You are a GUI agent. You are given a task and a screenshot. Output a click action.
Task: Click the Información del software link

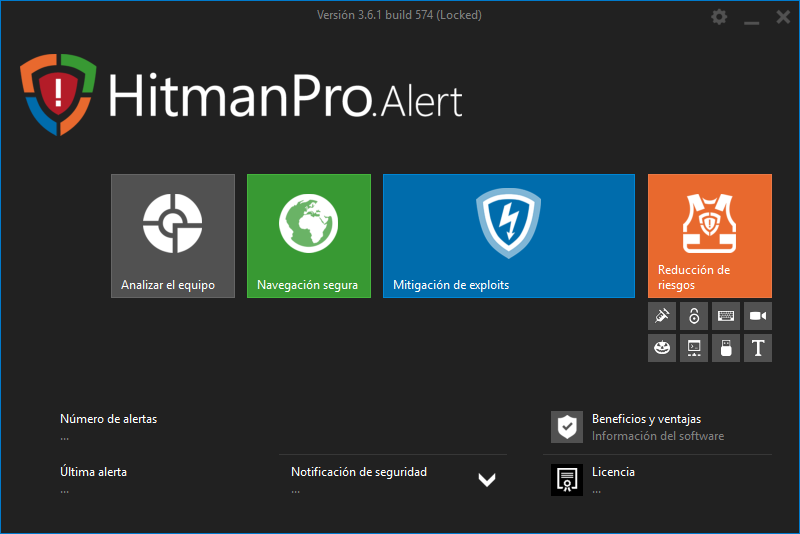[x=658, y=436]
